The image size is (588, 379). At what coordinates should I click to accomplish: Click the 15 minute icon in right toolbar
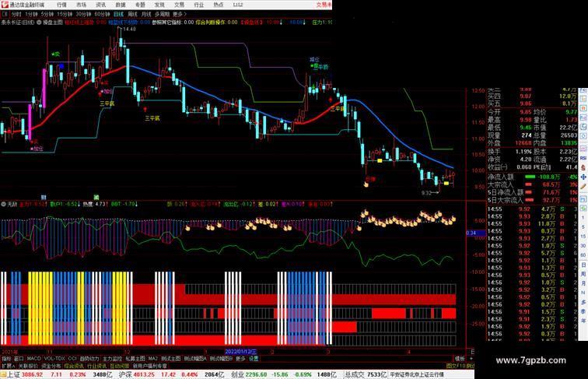pyautogui.click(x=583, y=237)
